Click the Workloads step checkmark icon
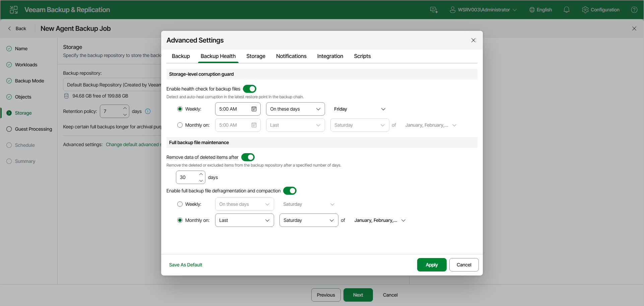Screen dimensions: 644x306 9,65
